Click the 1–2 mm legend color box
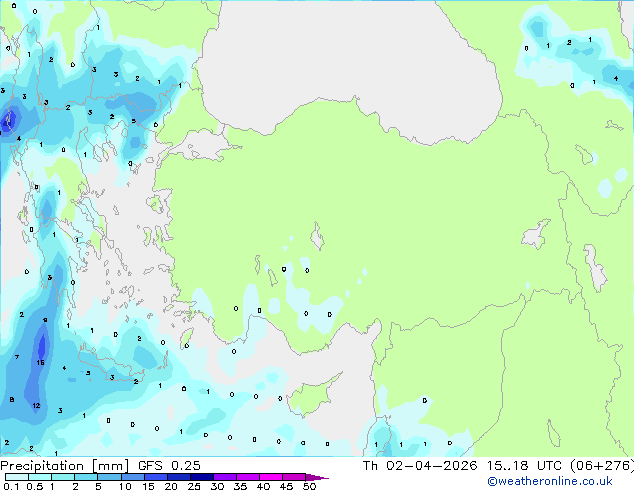634x490 pixels. tap(63, 477)
